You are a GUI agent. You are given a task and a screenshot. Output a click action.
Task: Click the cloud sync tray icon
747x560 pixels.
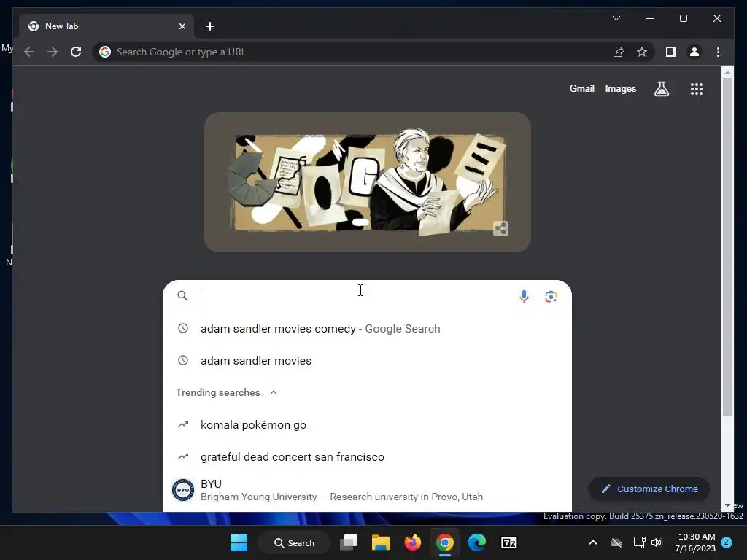616,542
